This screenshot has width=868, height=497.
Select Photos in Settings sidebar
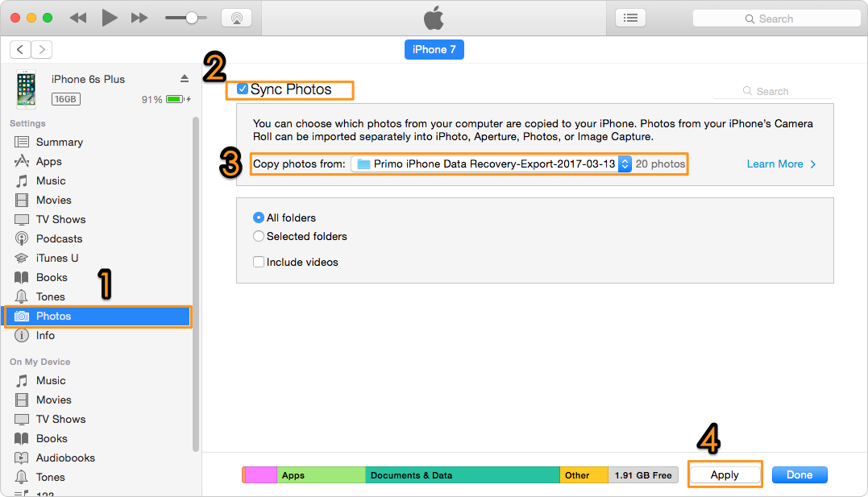(98, 316)
